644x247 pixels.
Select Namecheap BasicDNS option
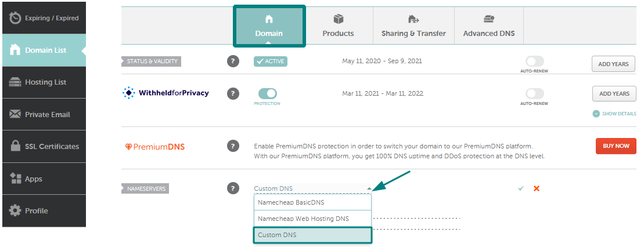(x=312, y=202)
